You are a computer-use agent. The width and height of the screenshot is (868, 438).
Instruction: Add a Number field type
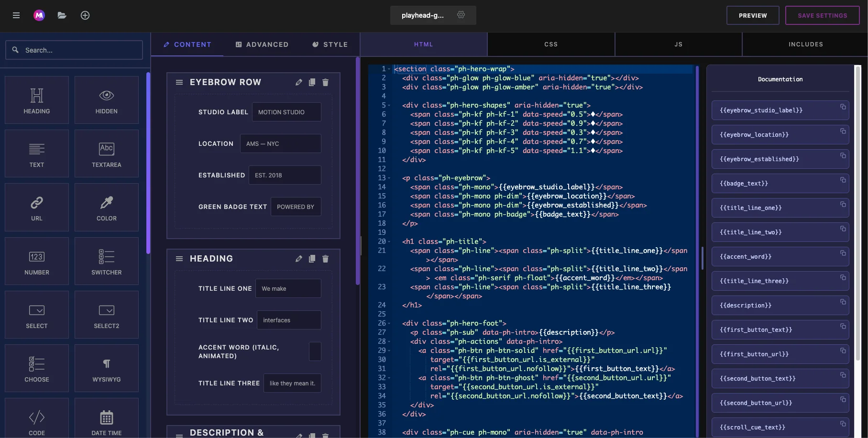(x=37, y=261)
